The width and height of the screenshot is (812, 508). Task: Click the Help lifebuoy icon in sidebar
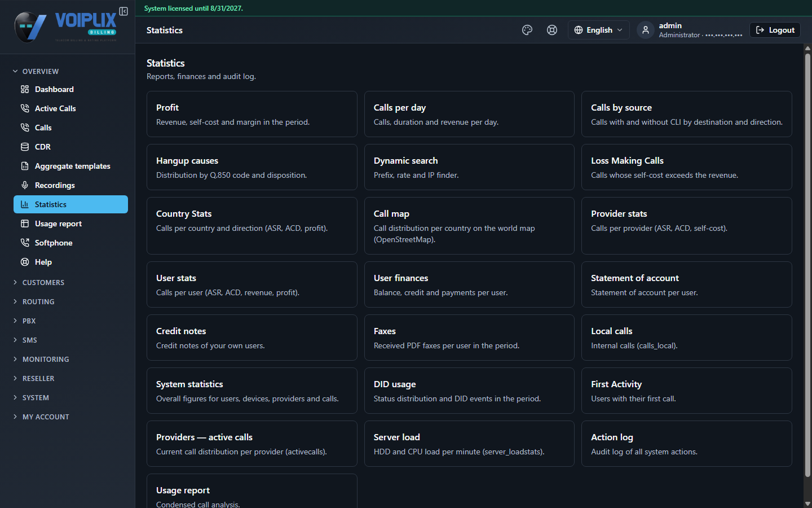tap(25, 262)
